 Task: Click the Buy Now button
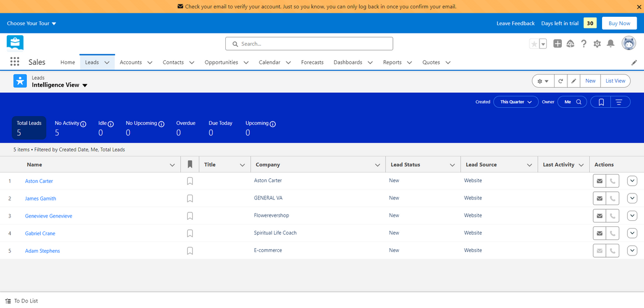[619, 23]
